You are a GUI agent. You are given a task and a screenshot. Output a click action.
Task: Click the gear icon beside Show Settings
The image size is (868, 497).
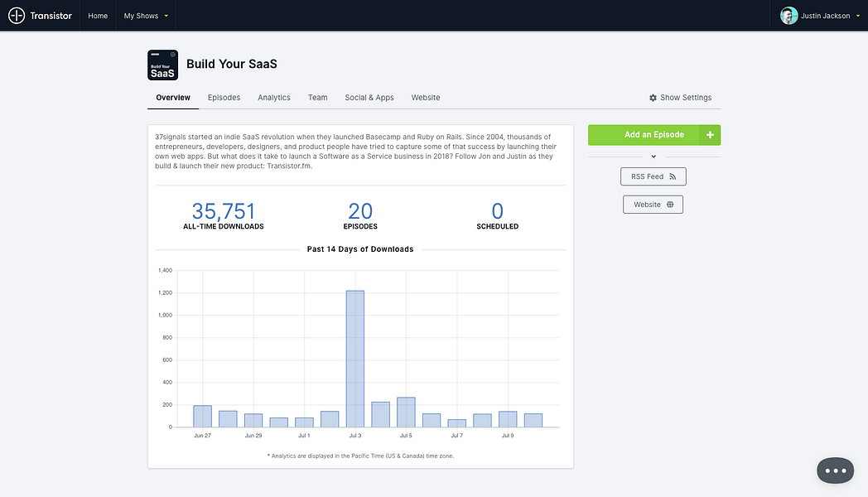(x=653, y=98)
